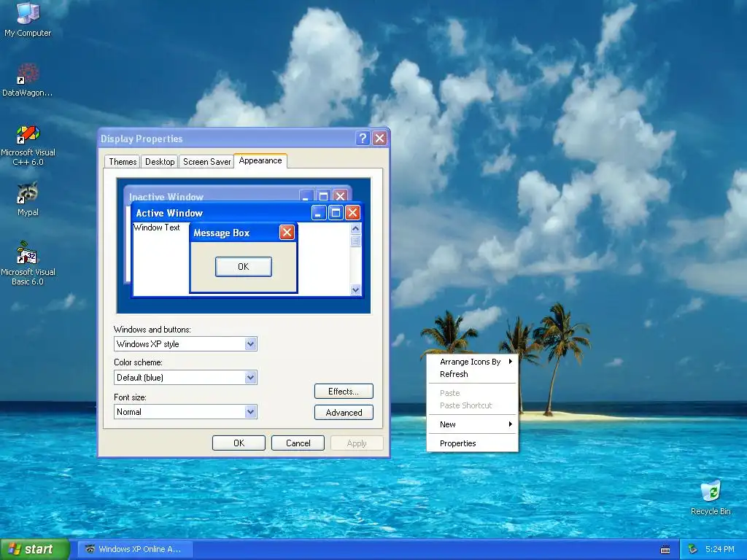Open the My Computer desktop icon
Viewport: 747px width, 560px height.
[x=28, y=19]
